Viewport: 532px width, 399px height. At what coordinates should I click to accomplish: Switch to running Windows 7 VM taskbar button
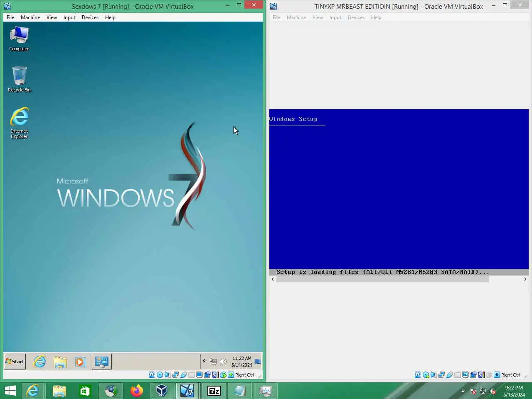pyautogui.click(x=187, y=391)
